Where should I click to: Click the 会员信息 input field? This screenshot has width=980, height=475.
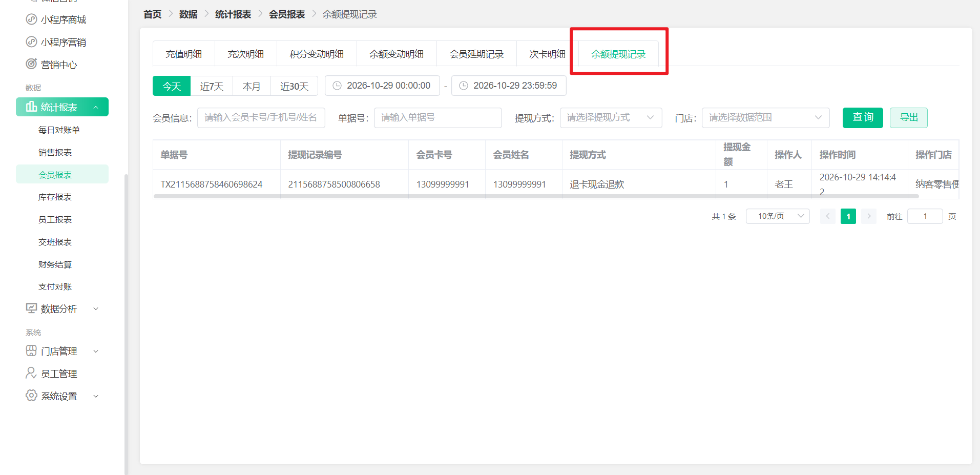tap(261, 118)
